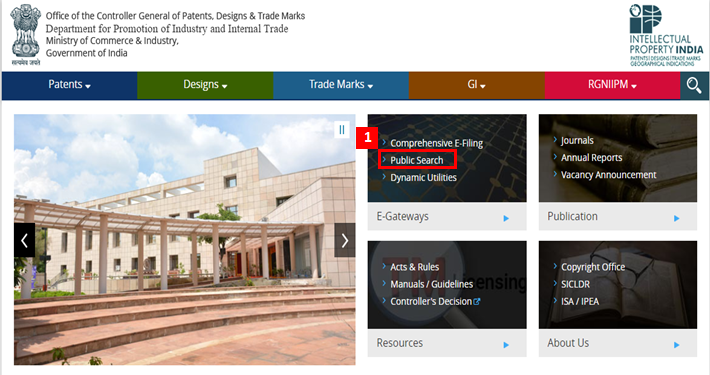
Task: Open Controller's Decision external link
Action: (x=435, y=302)
